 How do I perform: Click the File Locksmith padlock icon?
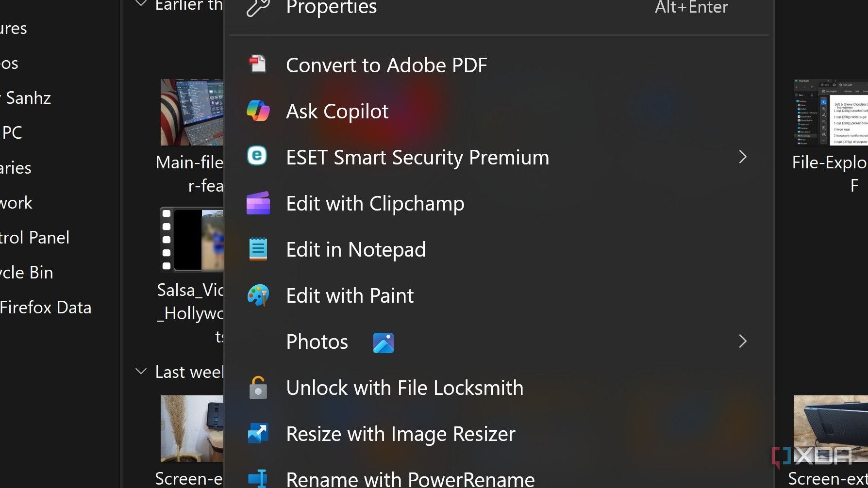pyautogui.click(x=258, y=388)
